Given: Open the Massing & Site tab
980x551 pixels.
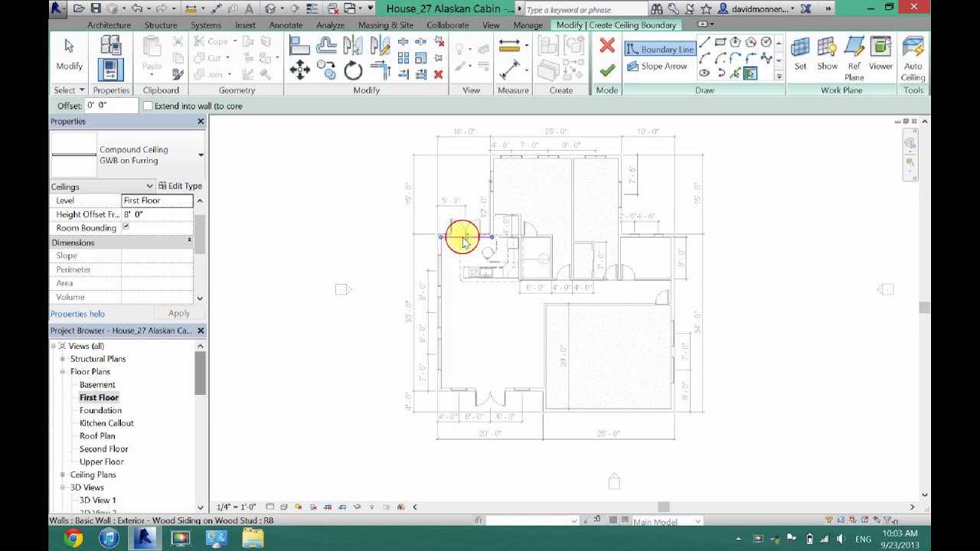Looking at the screenshot, I should (x=386, y=25).
